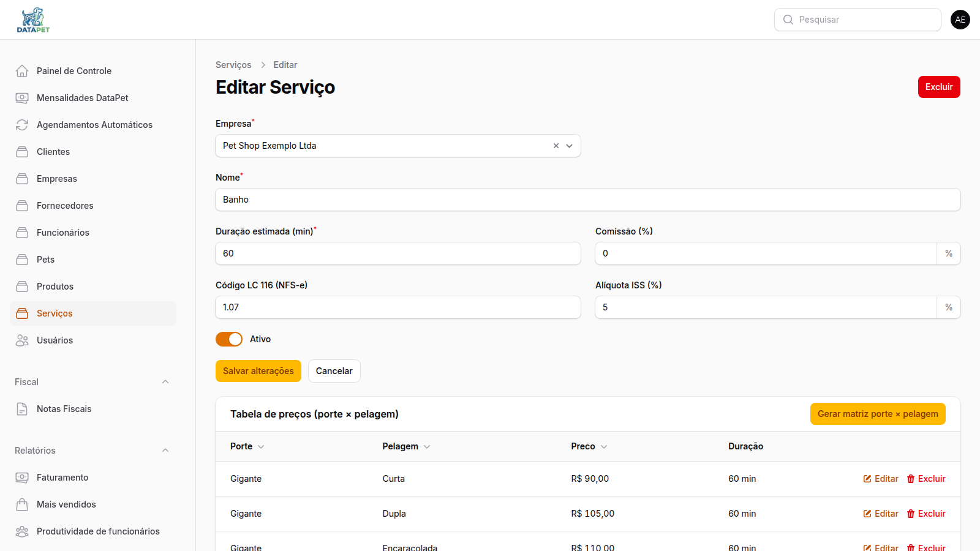Image resolution: width=980 pixels, height=551 pixels.
Task: Click Salvar alterações button
Action: pyautogui.click(x=258, y=371)
